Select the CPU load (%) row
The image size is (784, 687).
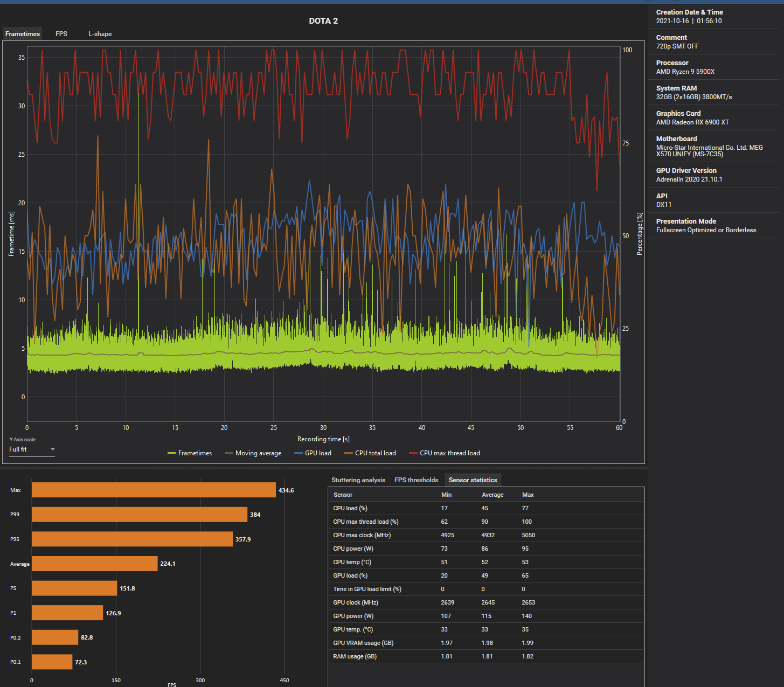coord(487,508)
